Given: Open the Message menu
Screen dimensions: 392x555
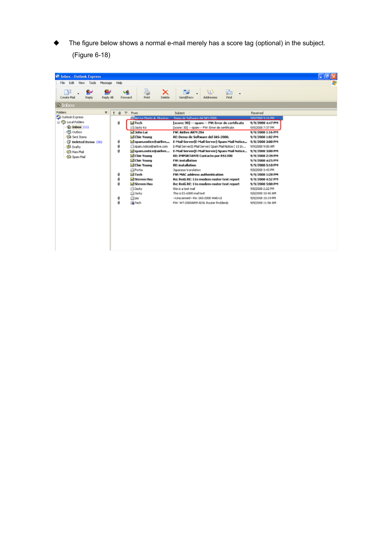Looking at the screenshot, I should tap(106, 83).
